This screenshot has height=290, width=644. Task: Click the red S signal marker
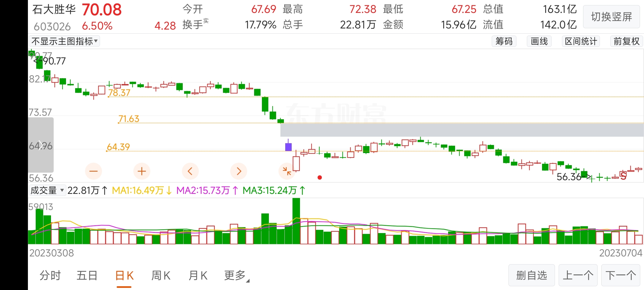coord(623,176)
